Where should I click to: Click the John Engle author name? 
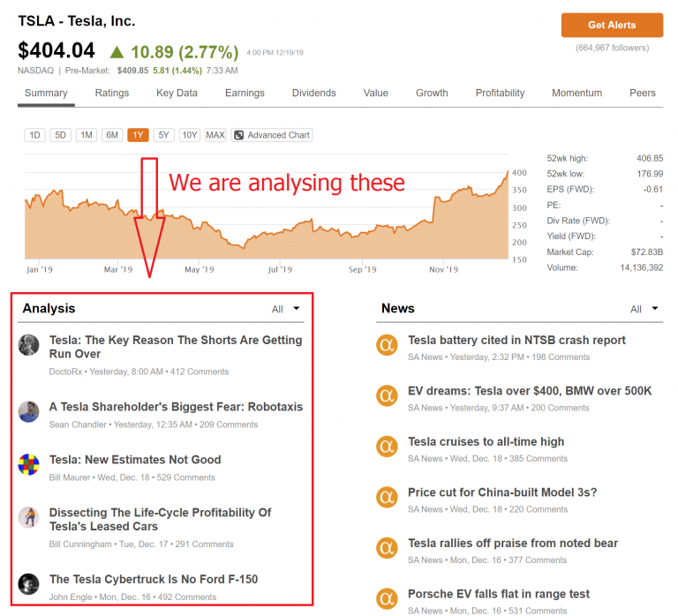(x=71, y=597)
